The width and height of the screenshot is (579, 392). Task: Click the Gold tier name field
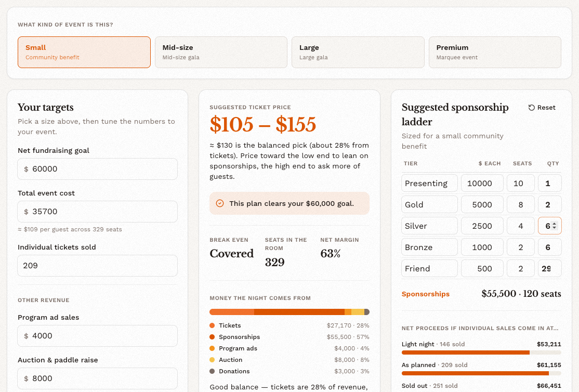(429, 205)
